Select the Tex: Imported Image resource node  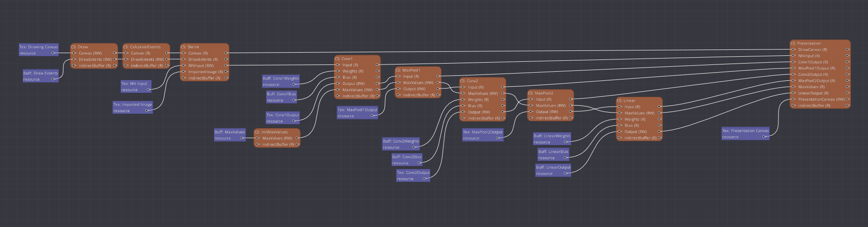pos(132,107)
